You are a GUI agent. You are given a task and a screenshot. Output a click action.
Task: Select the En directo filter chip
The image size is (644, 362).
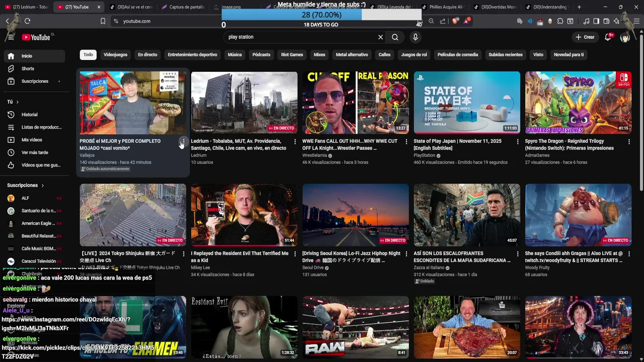147,55
